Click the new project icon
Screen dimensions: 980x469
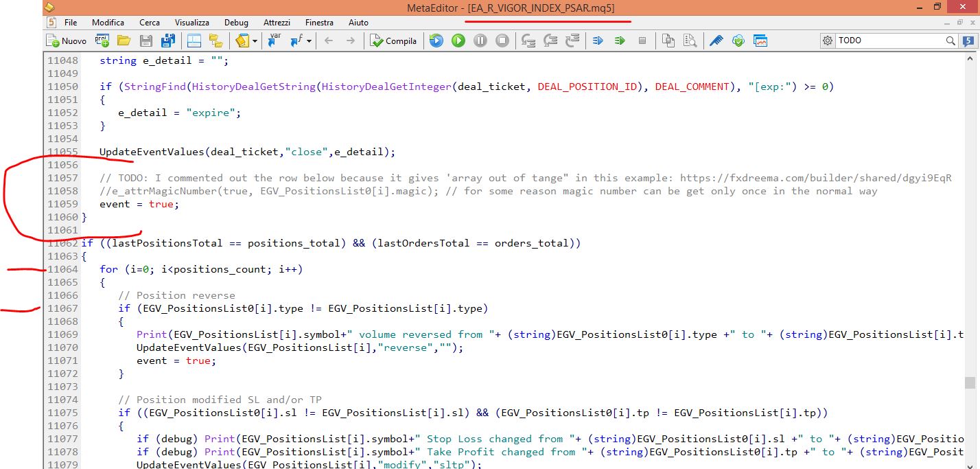(102, 41)
